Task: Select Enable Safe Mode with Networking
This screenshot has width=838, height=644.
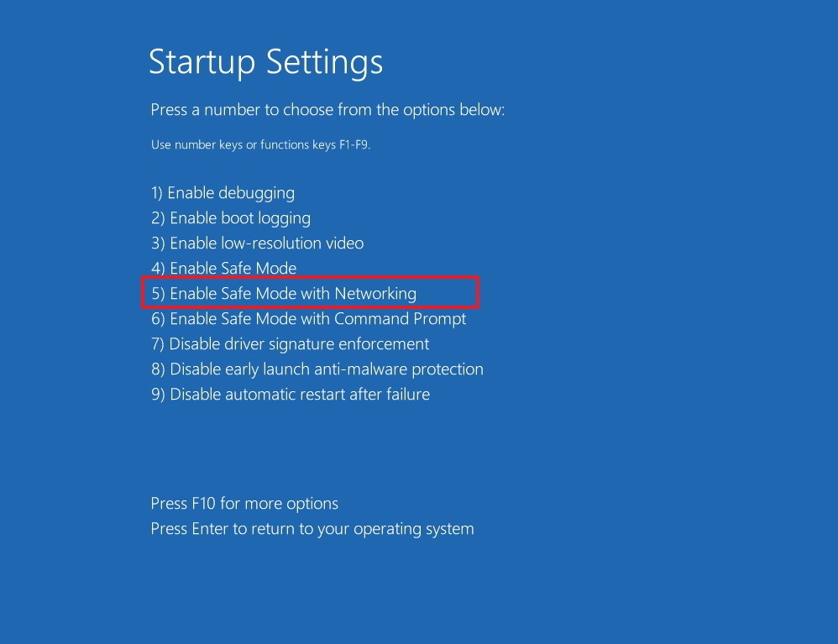Action: tap(284, 294)
